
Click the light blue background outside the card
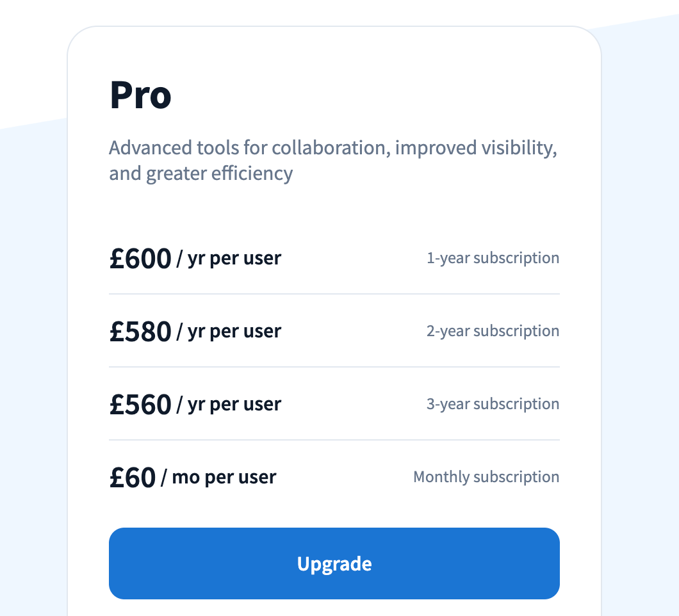point(641,256)
